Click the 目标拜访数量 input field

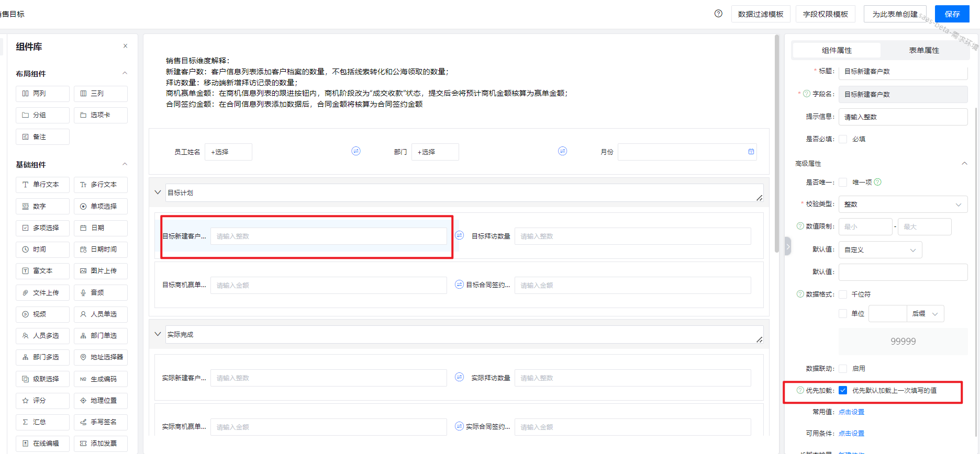633,236
